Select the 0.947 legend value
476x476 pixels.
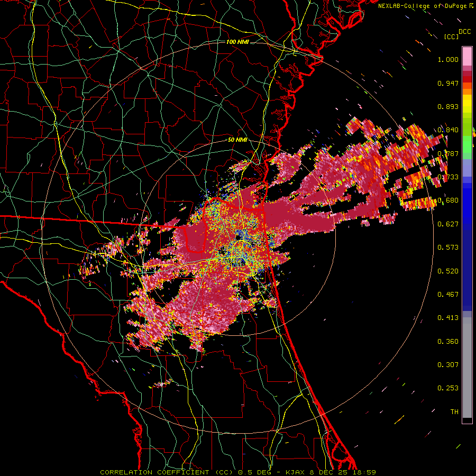point(448,83)
